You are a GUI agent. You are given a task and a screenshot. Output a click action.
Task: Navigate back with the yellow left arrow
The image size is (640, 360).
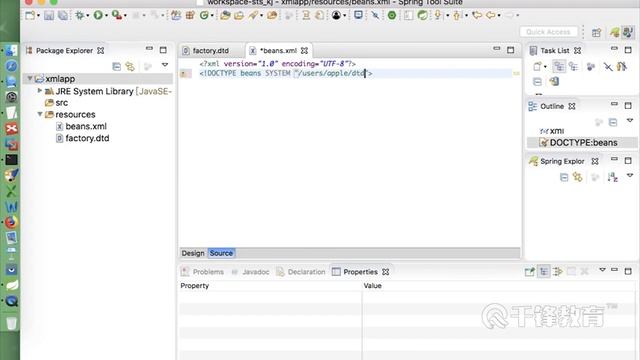tap(491, 16)
